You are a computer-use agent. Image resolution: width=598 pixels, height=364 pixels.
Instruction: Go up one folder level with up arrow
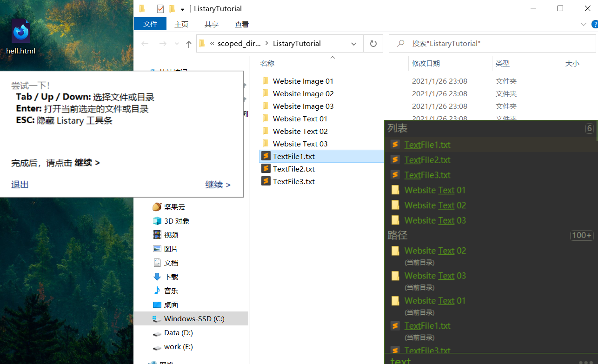coord(188,44)
